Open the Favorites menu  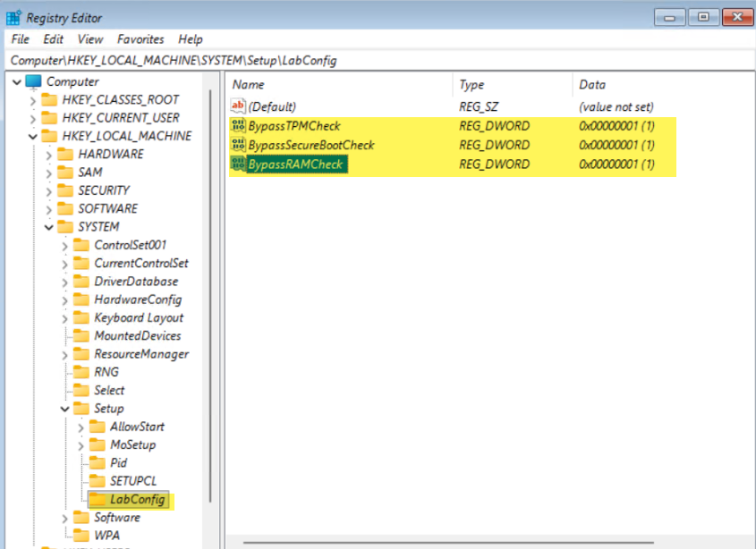140,39
